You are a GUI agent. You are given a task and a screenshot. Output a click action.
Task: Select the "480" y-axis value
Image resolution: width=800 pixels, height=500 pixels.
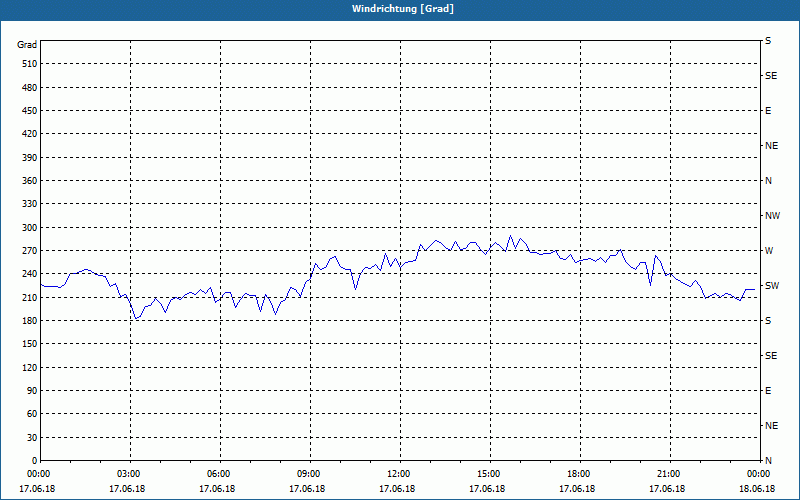[x=29, y=88]
